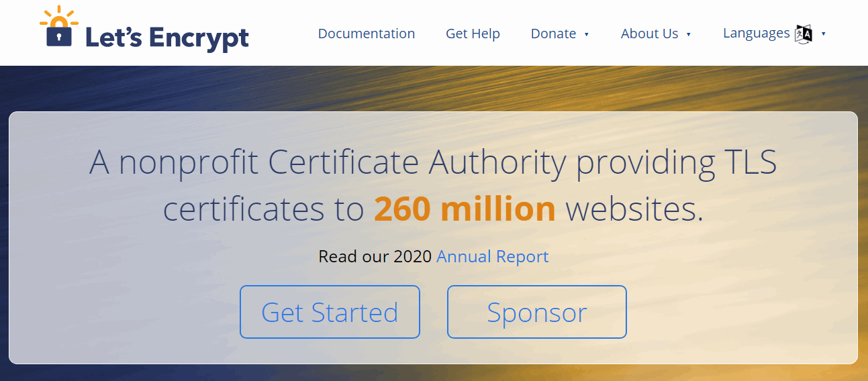This screenshot has width=868, height=381.
Task: Click the Let's Encrypt wordmark text
Action: pos(167,37)
